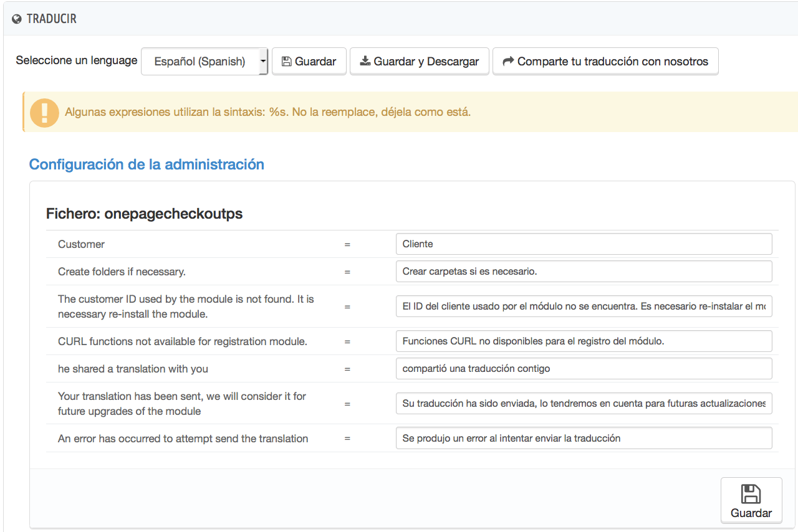Click the 'Funciones CURL no disponibles' field
Viewport: 798px width, 532px height.
tap(584, 341)
